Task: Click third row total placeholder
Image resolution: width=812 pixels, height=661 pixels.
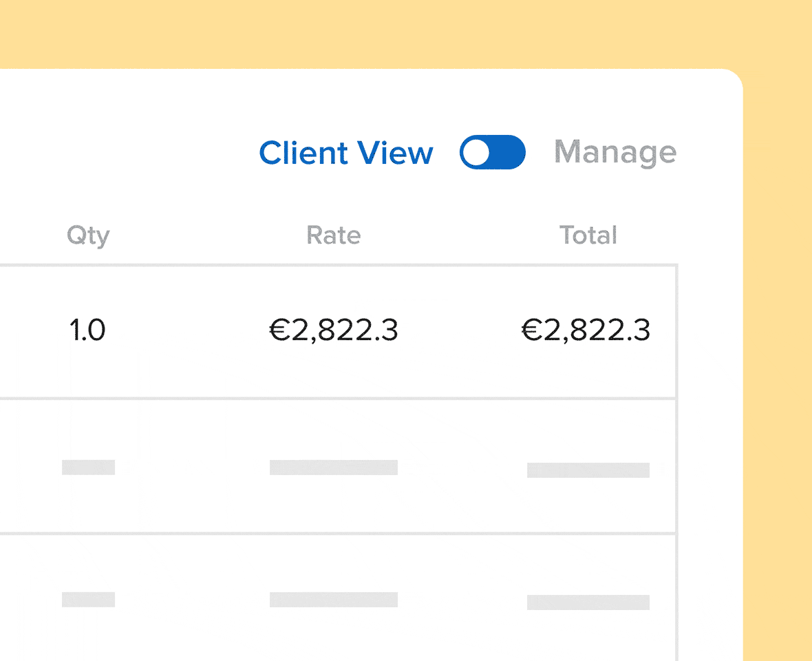Action: [588, 602]
